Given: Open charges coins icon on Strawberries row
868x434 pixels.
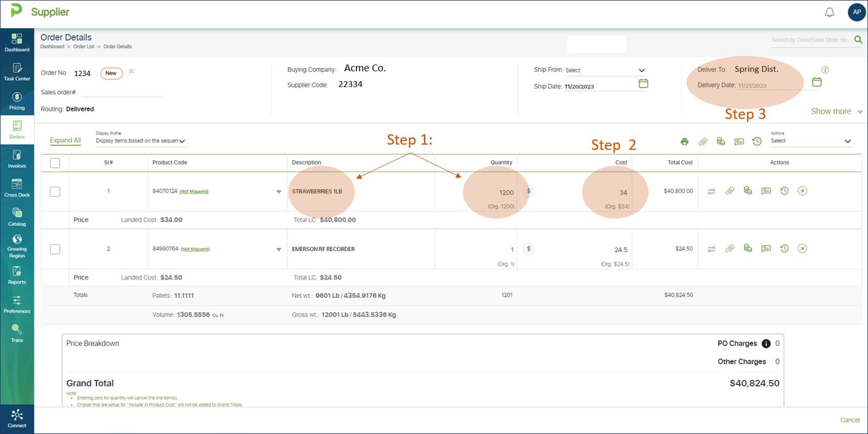Looking at the screenshot, I should (748, 191).
